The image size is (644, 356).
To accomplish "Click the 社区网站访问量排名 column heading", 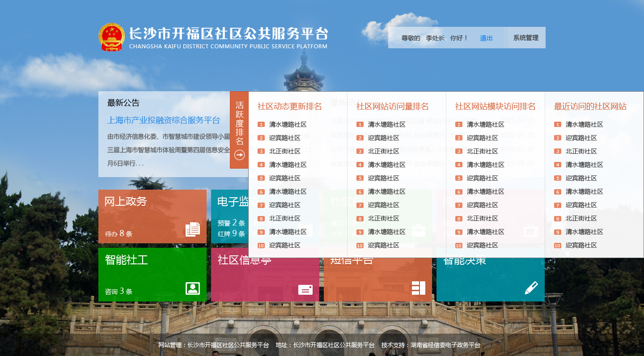I will click(393, 106).
